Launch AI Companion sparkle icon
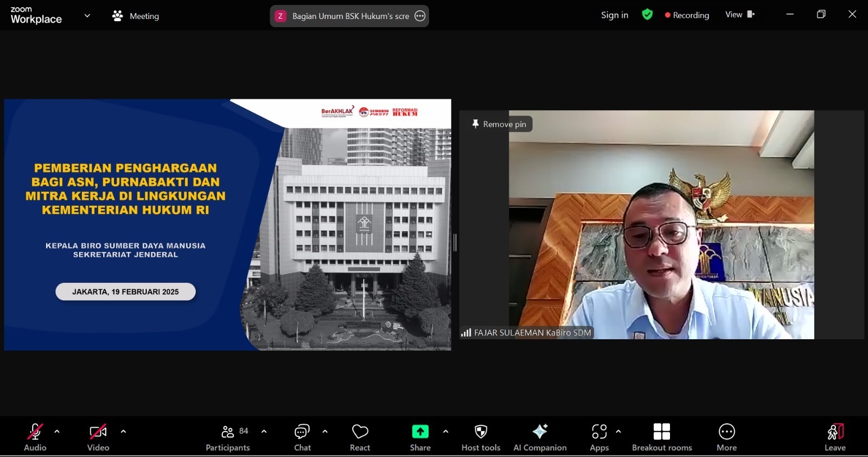Image resolution: width=868 pixels, height=457 pixels. (540, 431)
